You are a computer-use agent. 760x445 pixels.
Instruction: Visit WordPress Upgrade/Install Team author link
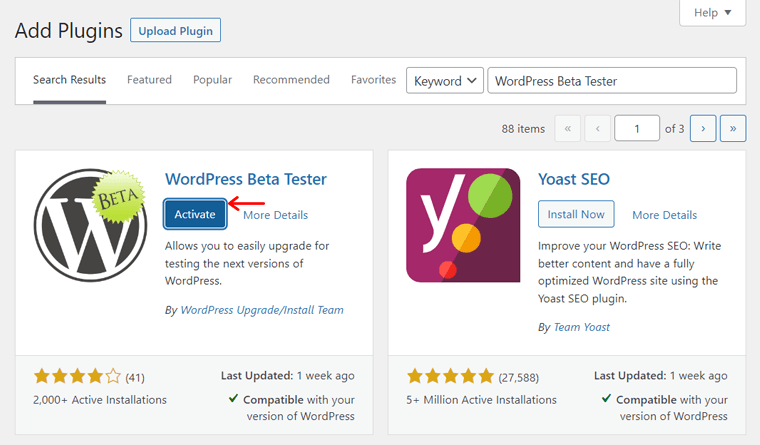(262, 310)
